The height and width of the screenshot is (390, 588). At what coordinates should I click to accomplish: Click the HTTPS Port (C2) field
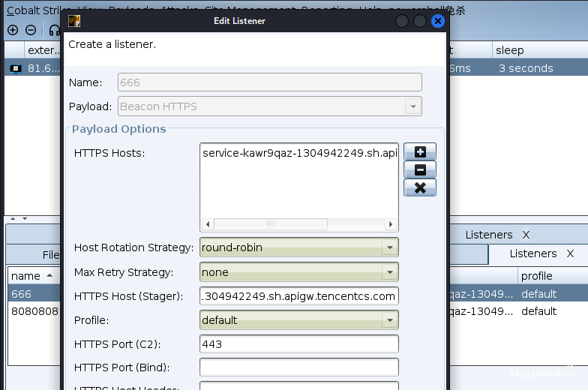click(x=298, y=344)
